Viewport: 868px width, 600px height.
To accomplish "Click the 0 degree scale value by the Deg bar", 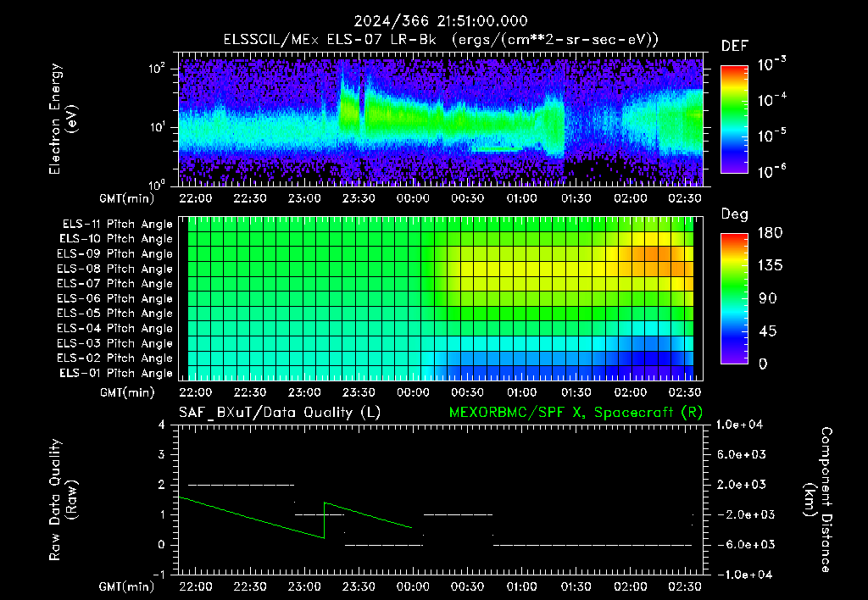I will 764,364.
